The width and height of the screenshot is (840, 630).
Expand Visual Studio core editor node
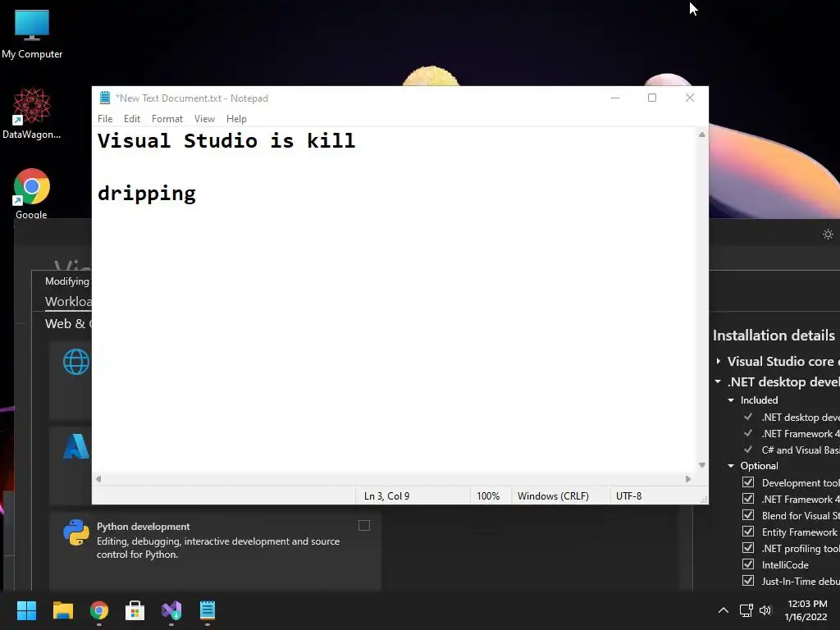tap(719, 361)
